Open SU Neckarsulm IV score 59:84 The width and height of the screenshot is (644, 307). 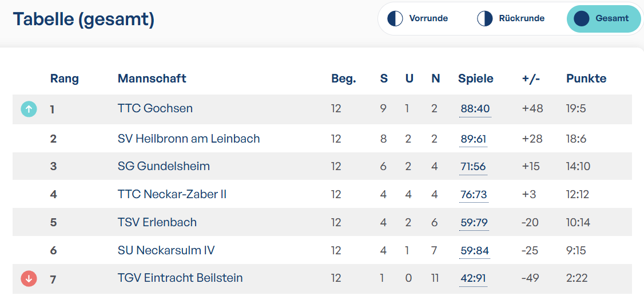coord(475,251)
